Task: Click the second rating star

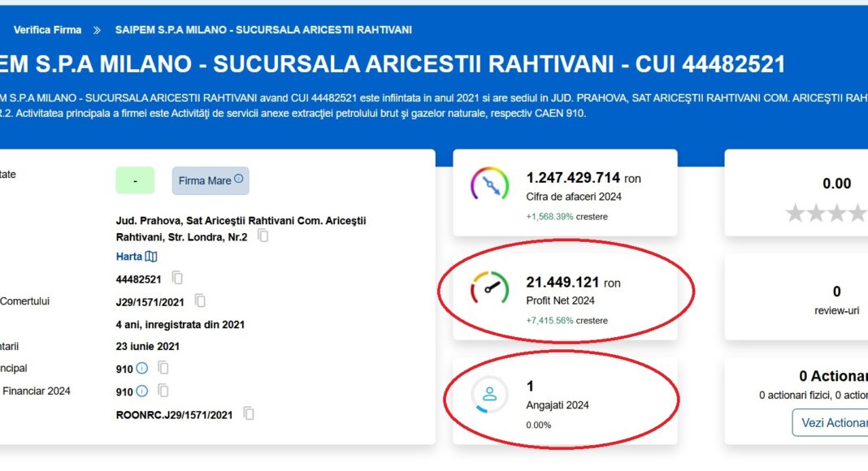Action: (816, 213)
